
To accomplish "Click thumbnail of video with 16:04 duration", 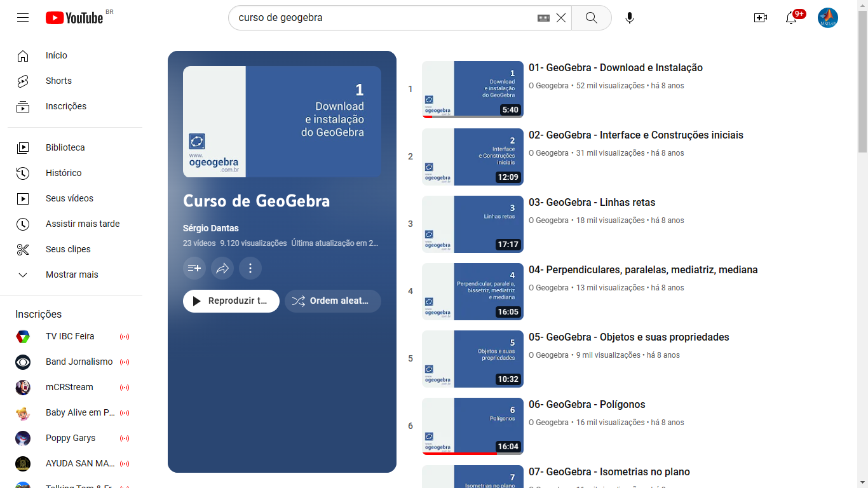I will (473, 426).
